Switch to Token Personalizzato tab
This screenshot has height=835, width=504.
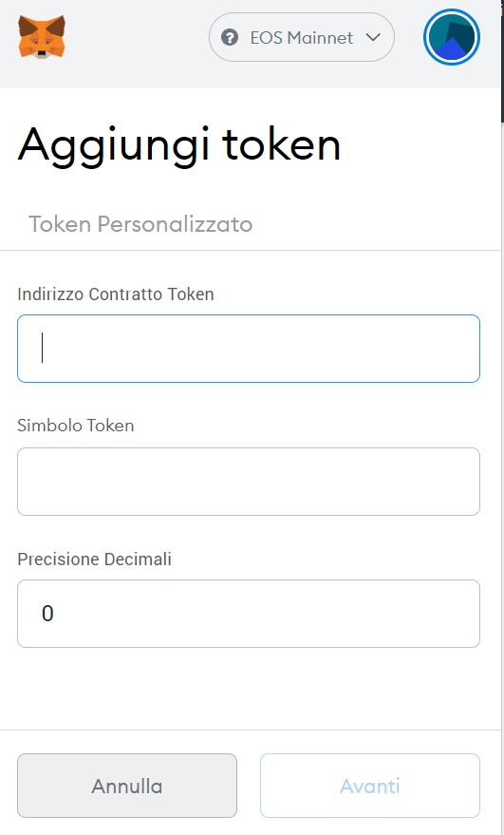click(x=140, y=223)
